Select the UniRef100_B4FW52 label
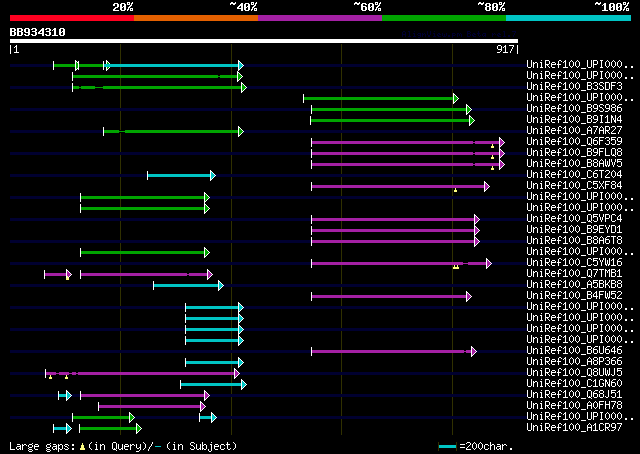The height and width of the screenshot is (454, 640). click(x=574, y=296)
